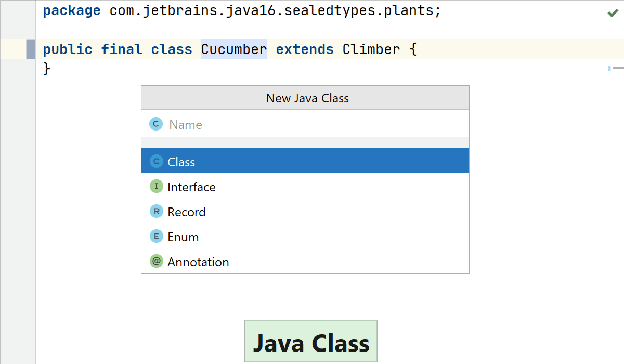The image size is (624, 364).
Task: Click the Record type icon
Action: coord(155,211)
